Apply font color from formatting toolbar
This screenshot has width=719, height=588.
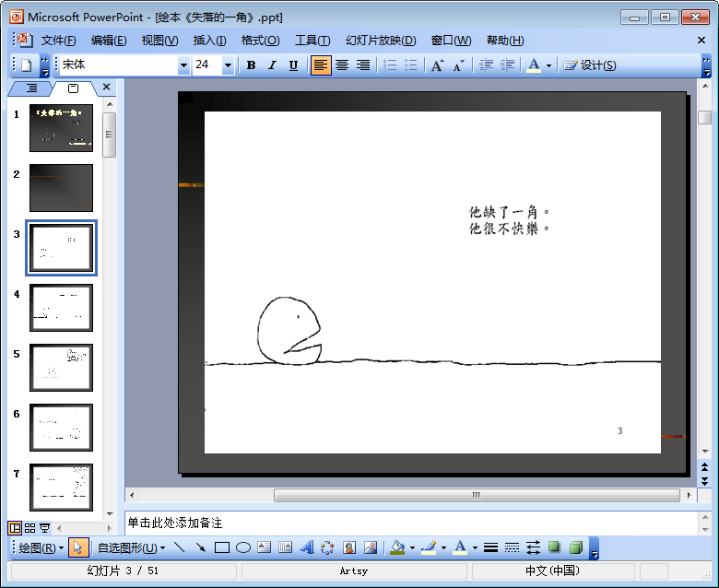(x=534, y=65)
